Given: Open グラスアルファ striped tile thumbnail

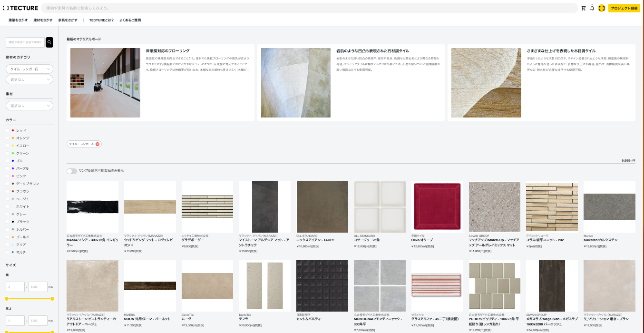Looking at the screenshot, I should pos(437,285).
